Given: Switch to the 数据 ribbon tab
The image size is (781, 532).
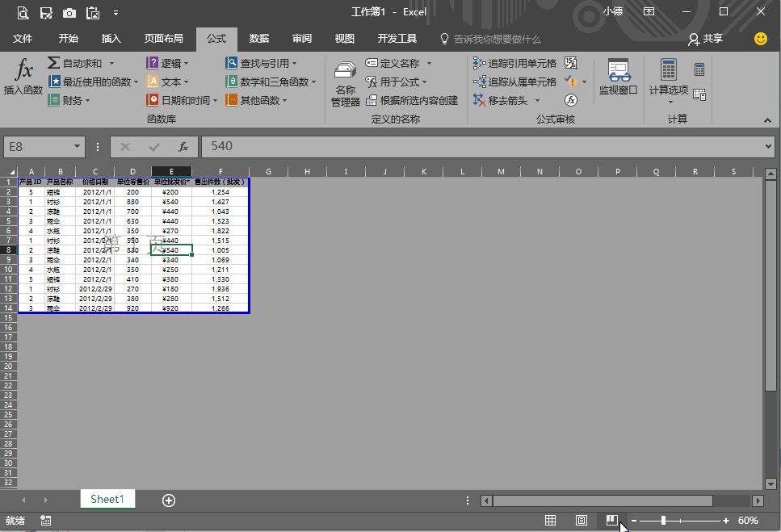Looking at the screenshot, I should tap(258, 39).
